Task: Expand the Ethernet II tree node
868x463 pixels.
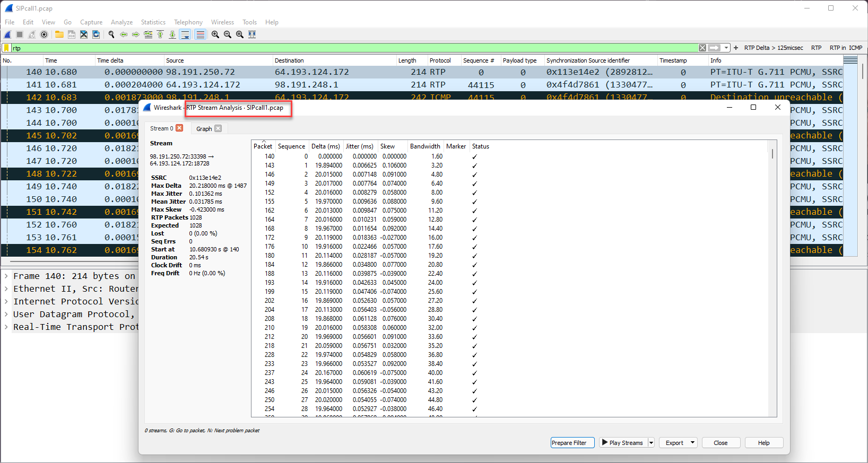Action: [x=6, y=289]
